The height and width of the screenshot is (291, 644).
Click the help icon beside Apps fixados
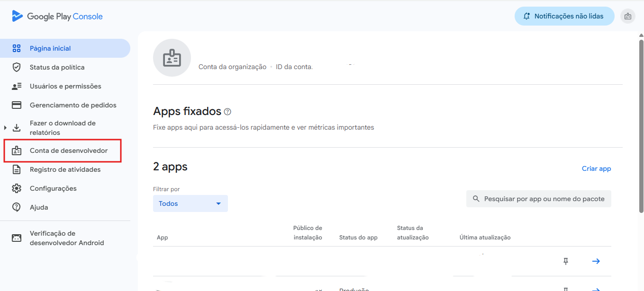227,112
